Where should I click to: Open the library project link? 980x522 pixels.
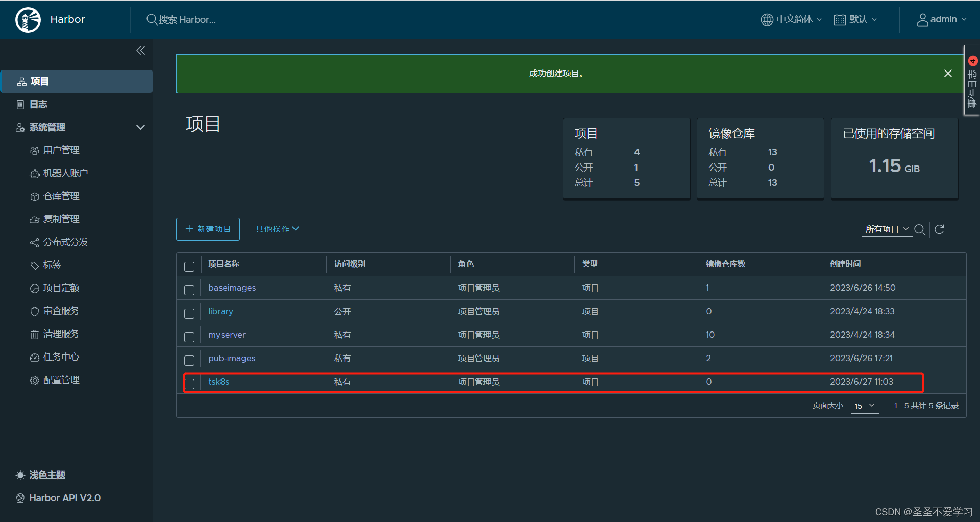220,312
